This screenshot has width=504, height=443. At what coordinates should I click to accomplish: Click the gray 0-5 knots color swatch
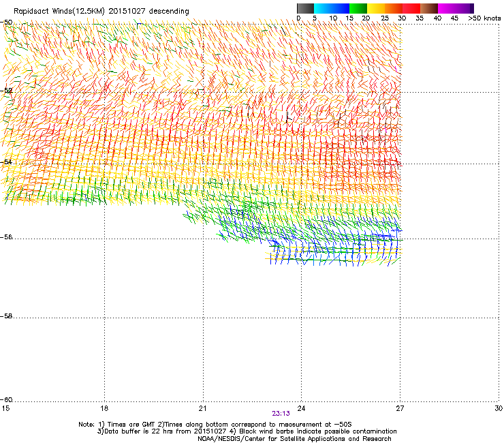tap(305, 8)
